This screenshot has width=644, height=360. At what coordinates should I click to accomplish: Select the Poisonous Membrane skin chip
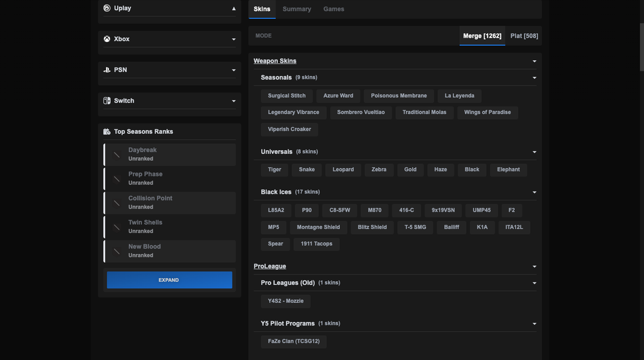click(x=399, y=96)
